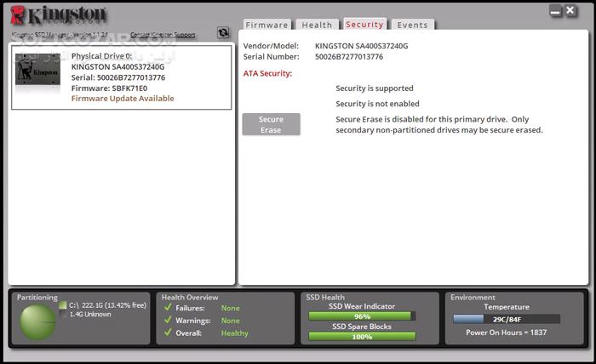Click the Firmware: SBFK71E0 line
Viewport: 596px width, 364px height.
[109, 88]
